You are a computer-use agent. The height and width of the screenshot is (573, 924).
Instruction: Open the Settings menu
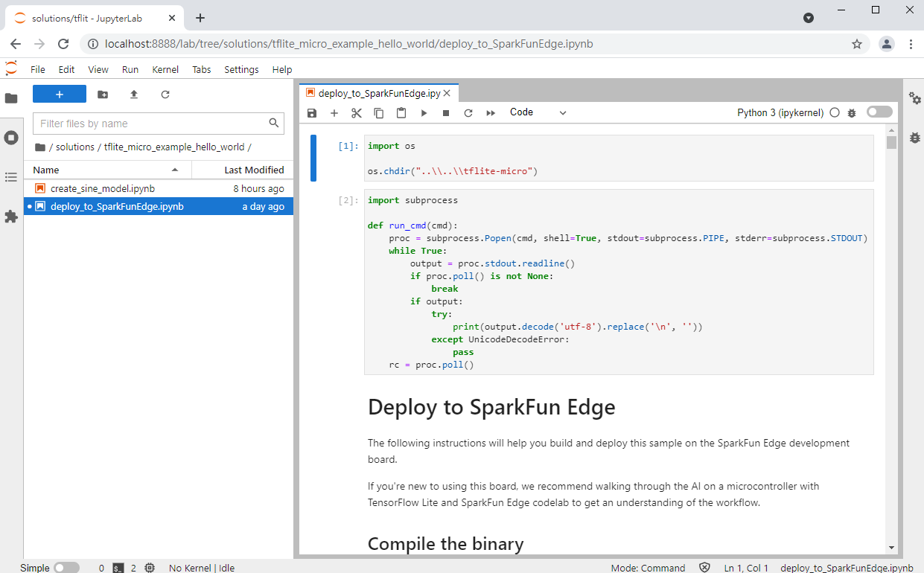(x=242, y=69)
